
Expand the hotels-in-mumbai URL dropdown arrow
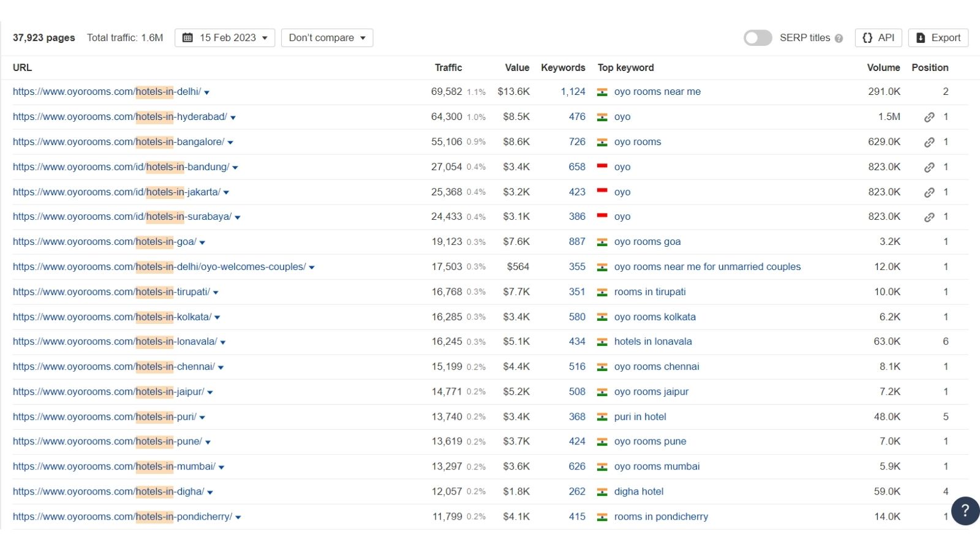tap(221, 467)
